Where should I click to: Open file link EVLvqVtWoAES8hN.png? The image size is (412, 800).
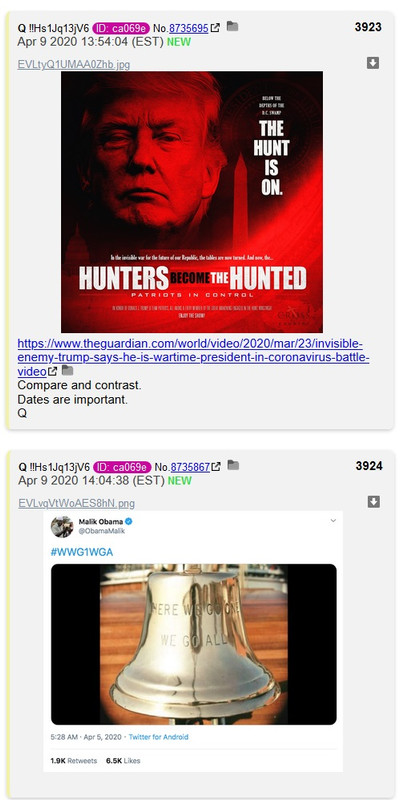76,504
